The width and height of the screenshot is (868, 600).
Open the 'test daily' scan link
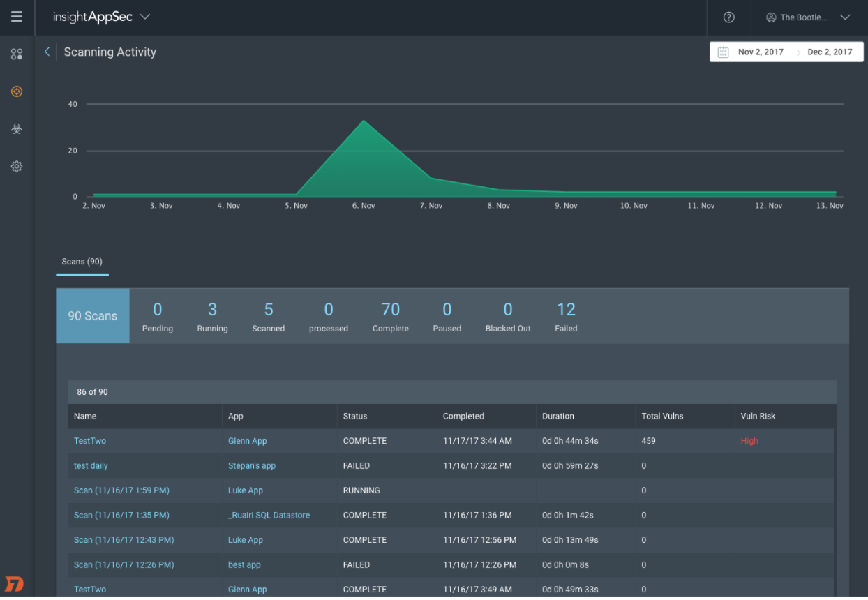point(91,465)
